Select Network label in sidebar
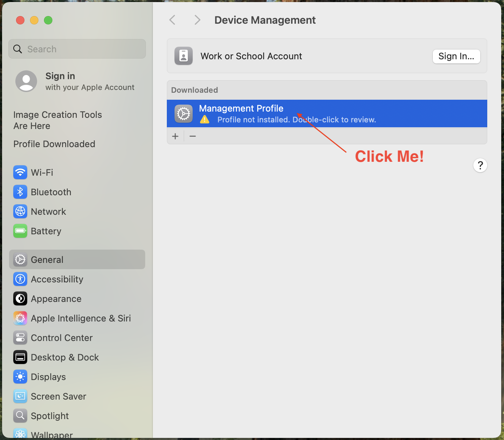The width and height of the screenshot is (504, 440). coord(49,212)
